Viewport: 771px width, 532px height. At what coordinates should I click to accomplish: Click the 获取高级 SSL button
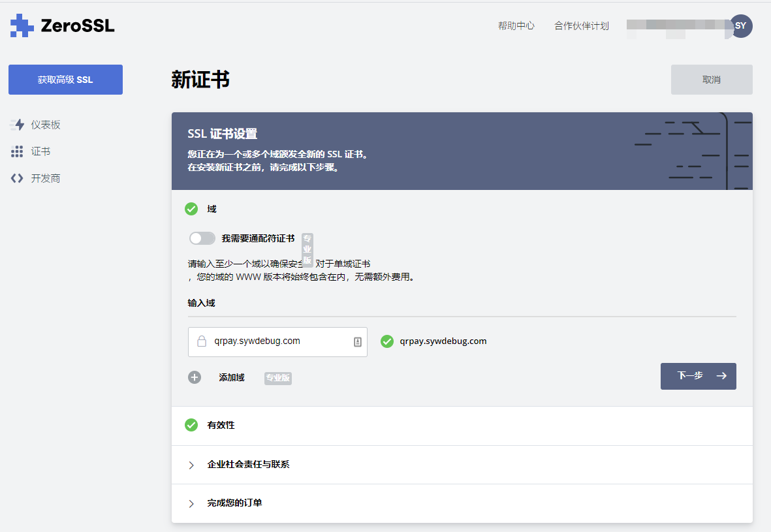[x=65, y=79]
